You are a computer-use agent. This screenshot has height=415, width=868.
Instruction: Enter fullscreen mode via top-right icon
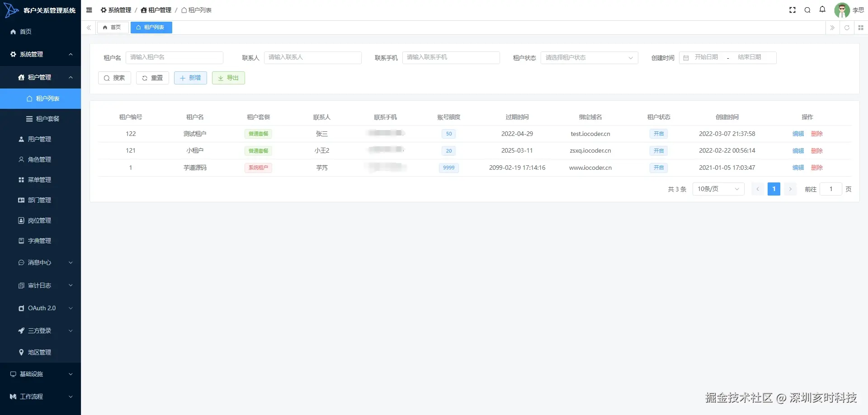(793, 10)
